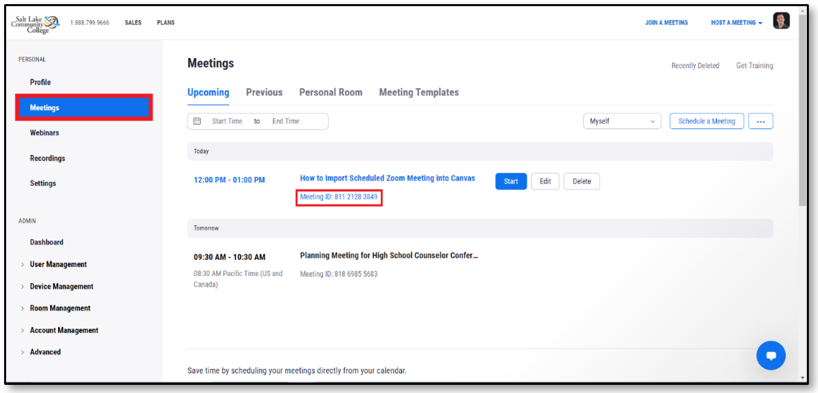818x393 pixels.
Task: Open the user profile avatar menu
Action: (x=781, y=21)
